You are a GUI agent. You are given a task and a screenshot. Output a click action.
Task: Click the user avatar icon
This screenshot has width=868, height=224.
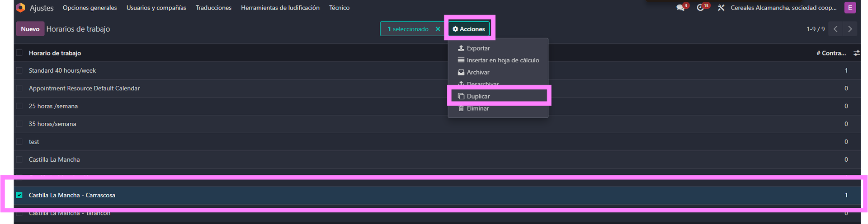(x=850, y=8)
